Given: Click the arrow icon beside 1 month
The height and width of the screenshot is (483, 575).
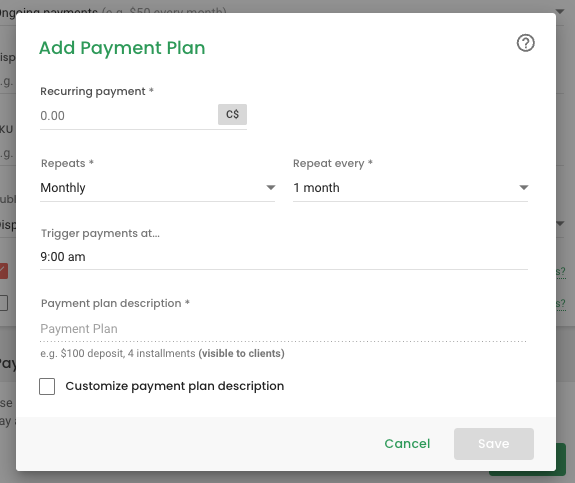Looking at the screenshot, I should tap(524, 188).
